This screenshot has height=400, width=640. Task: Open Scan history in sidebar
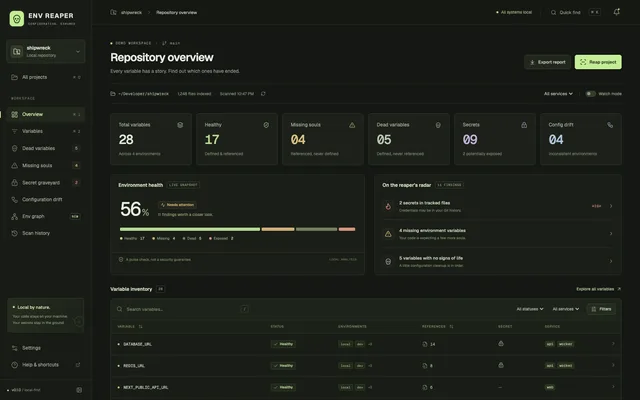pos(45,233)
